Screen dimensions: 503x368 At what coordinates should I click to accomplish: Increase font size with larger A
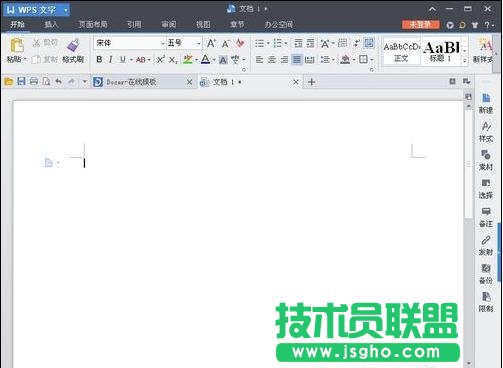(211, 43)
